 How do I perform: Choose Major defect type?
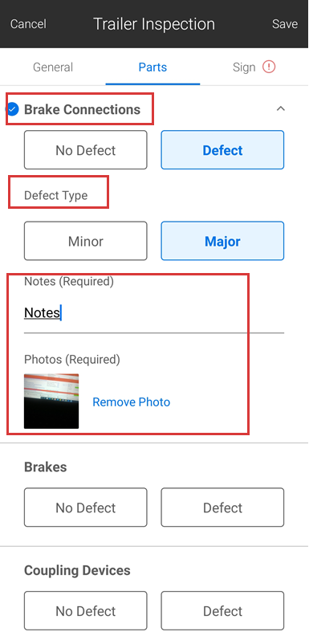tap(222, 241)
